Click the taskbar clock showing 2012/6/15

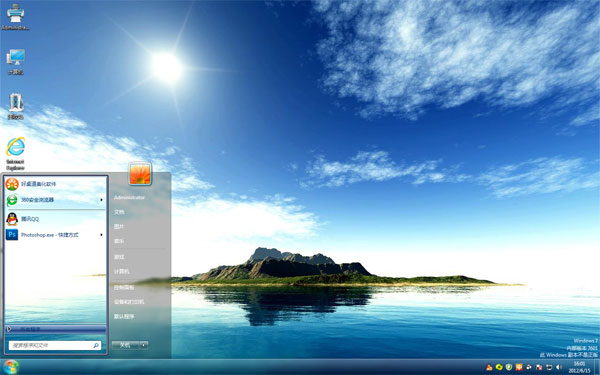coord(579,367)
